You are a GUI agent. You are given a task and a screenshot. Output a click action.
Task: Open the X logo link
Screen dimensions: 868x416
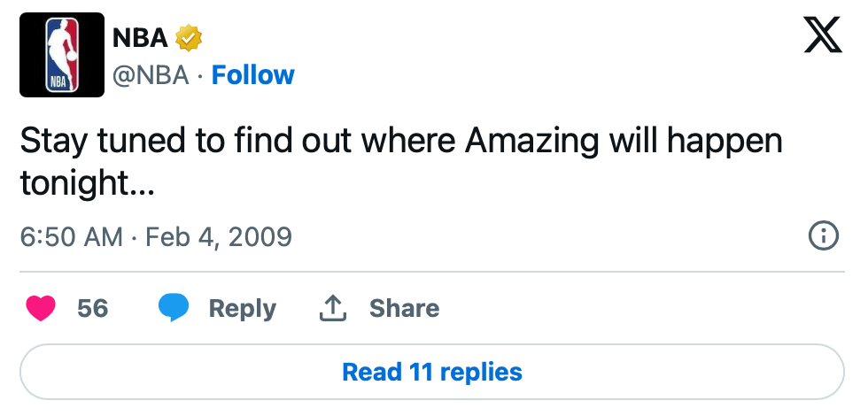(823, 35)
